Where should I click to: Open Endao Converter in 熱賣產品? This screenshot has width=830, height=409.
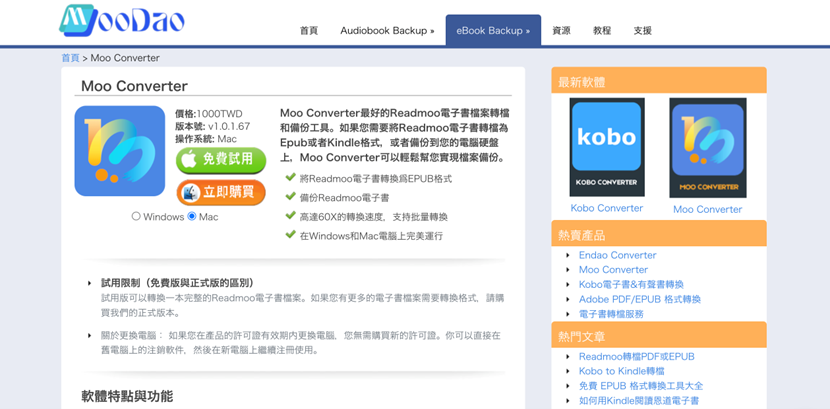click(x=617, y=255)
